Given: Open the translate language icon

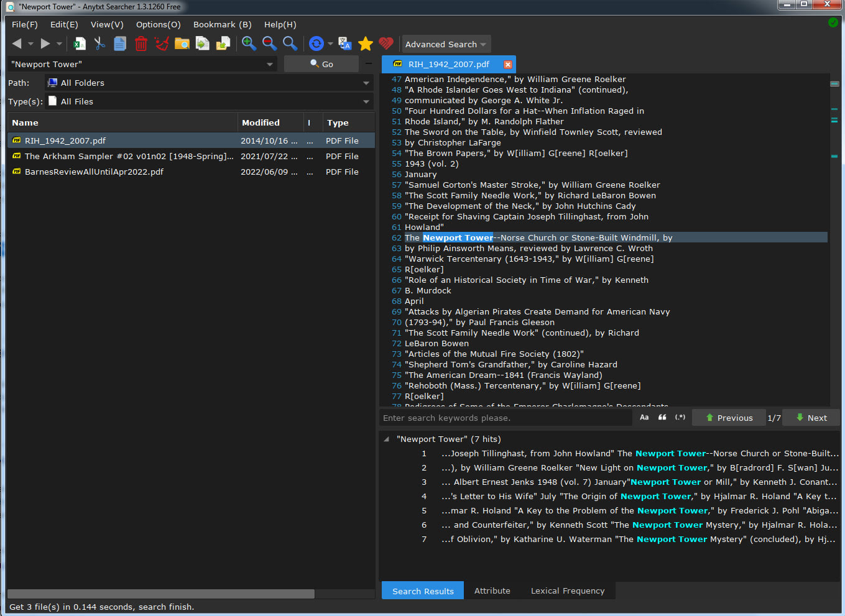Looking at the screenshot, I should tap(345, 44).
